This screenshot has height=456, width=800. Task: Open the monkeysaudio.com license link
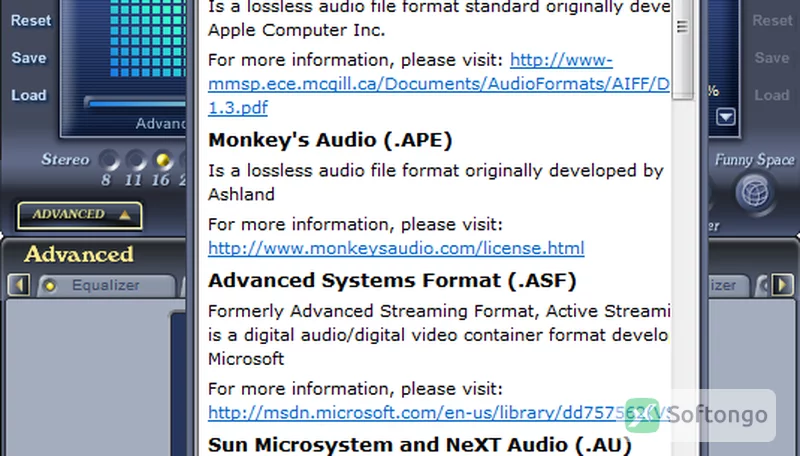tap(396, 248)
